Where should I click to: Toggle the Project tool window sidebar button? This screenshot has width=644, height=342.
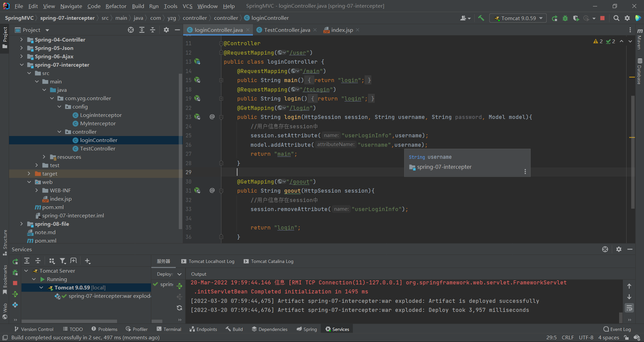coord(5,37)
